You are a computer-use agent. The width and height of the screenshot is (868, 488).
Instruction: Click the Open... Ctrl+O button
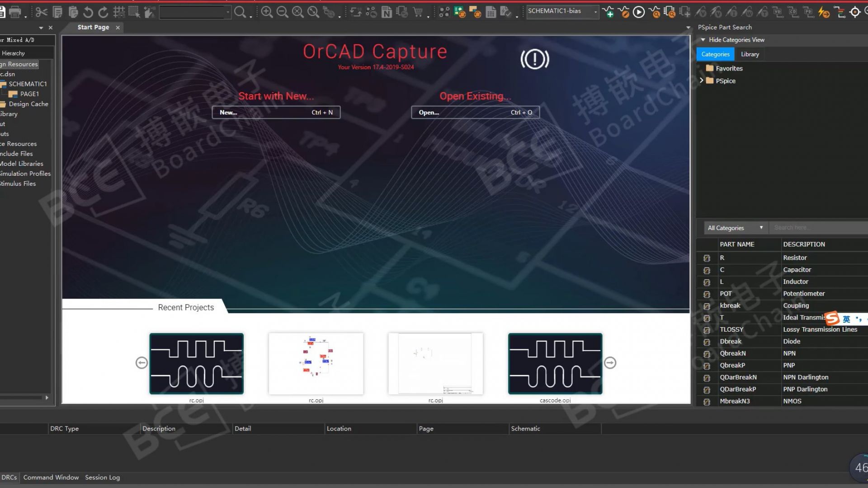[475, 113]
